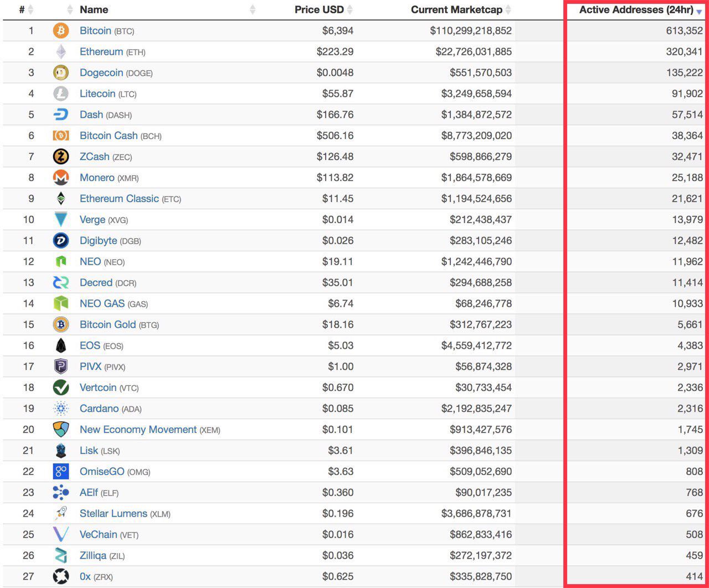Click the EOS logo icon
Image resolution: width=709 pixels, height=588 pixels.
tap(61, 345)
